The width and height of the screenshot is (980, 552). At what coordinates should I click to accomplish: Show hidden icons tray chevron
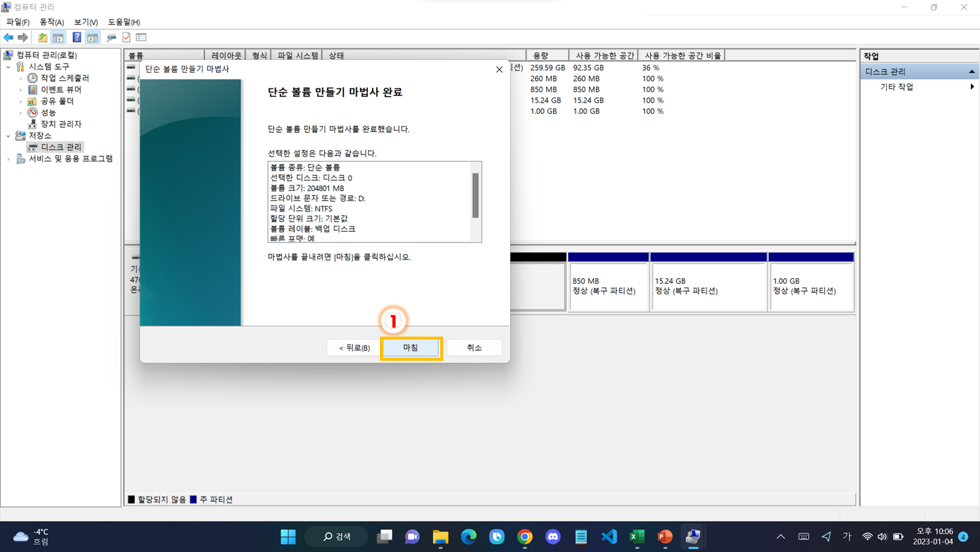(780, 536)
